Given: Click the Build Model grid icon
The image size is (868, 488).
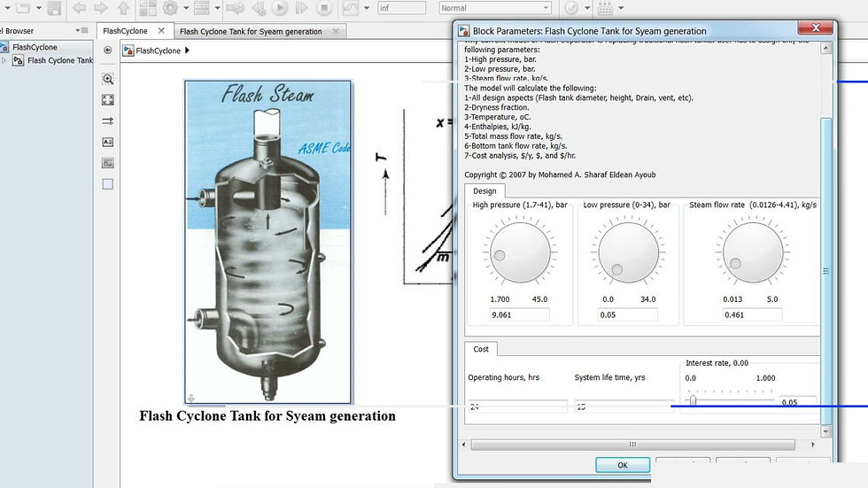Looking at the screenshot, I should point(604,8).
